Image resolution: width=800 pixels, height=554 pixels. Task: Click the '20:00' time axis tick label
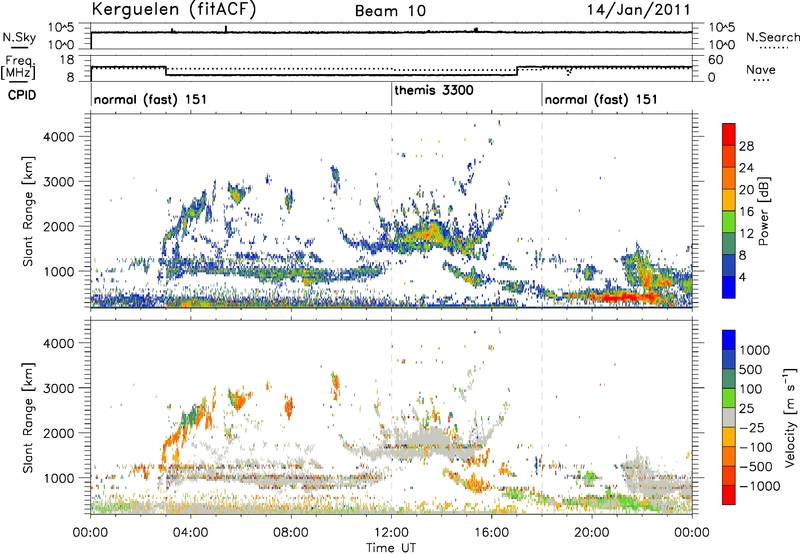point(592,533)
